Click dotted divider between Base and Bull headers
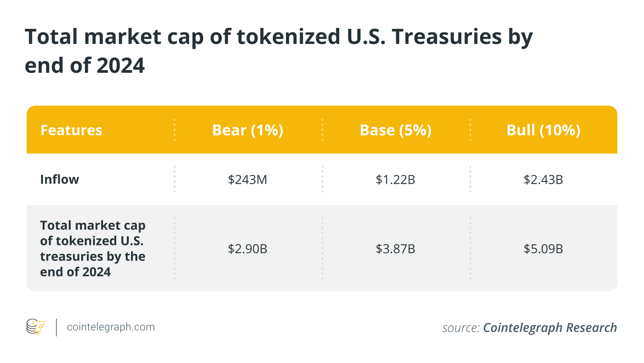Screen dimensions: 644x363 pos(470,130)
